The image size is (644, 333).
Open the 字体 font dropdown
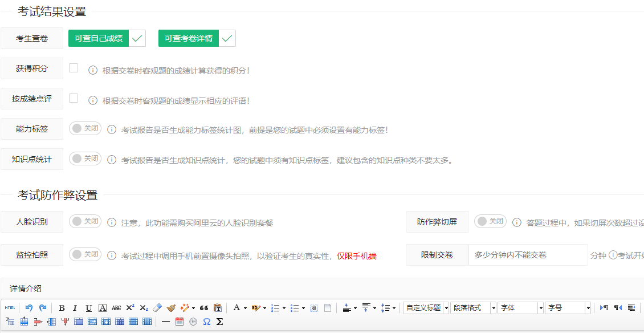coord(520,308)
